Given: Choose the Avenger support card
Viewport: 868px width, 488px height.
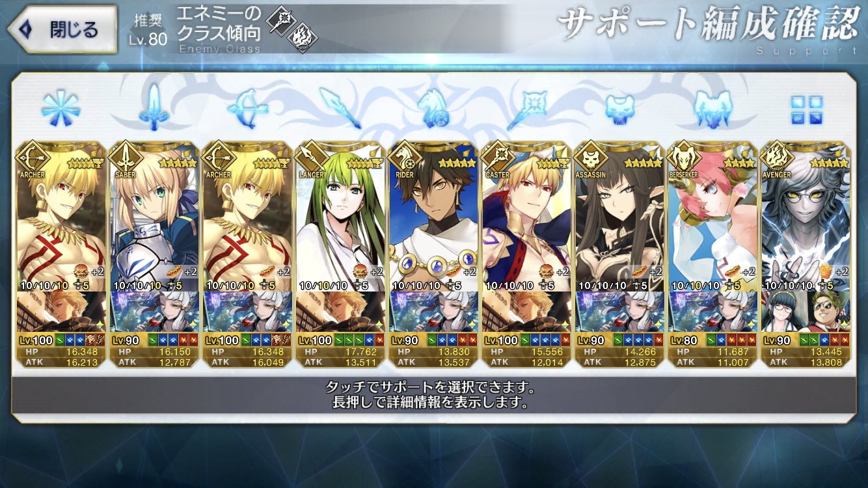Looking at the screenshot, I should point(806,255).
